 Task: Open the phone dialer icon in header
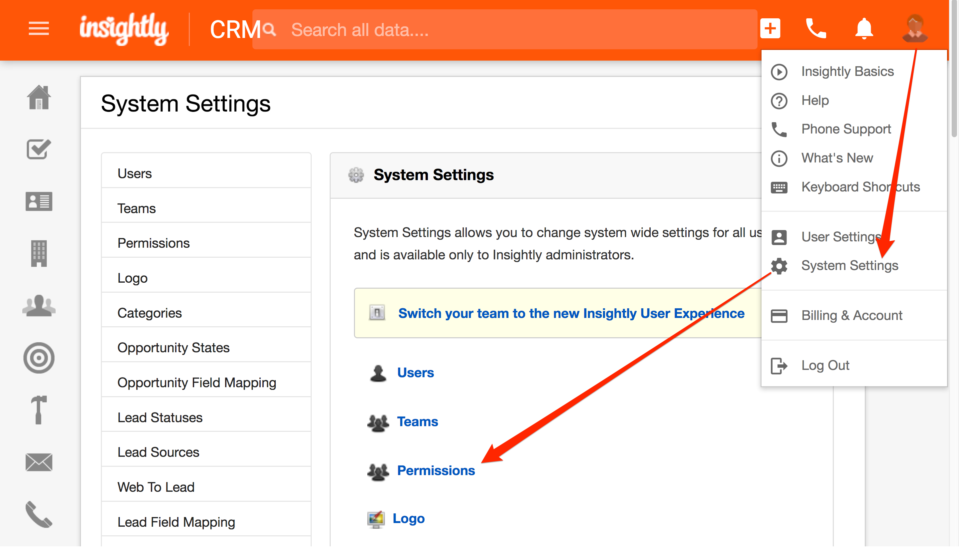(816, 29)
